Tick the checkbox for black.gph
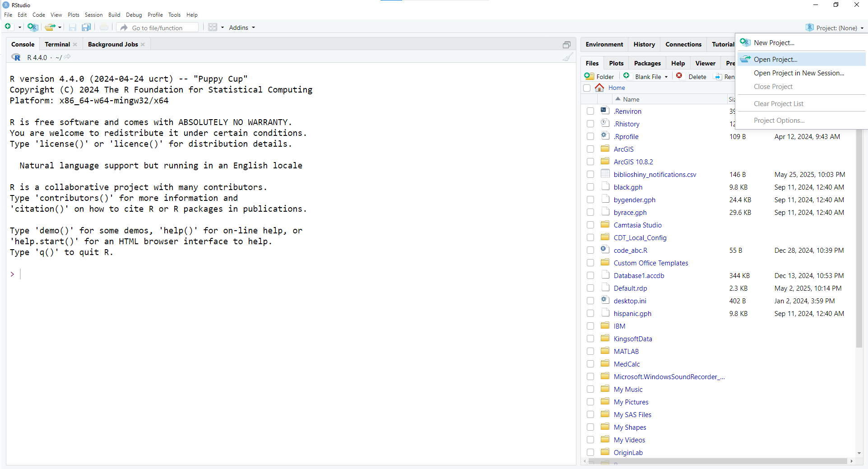The height and width of the screenshot is (469, 868). tap(590, 187)
